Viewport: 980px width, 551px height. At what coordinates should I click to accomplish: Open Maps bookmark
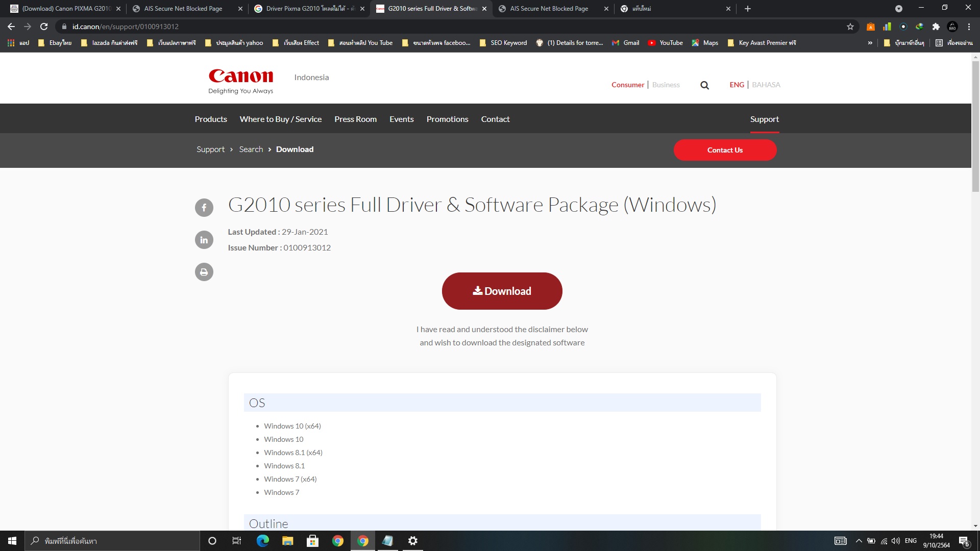click(x=705, y=43)
